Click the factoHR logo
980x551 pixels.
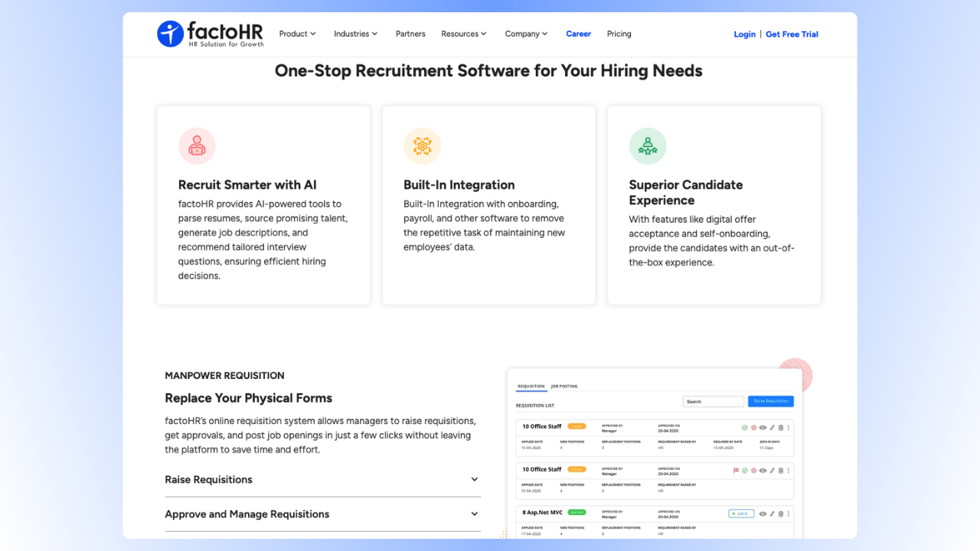pos(210,33)
